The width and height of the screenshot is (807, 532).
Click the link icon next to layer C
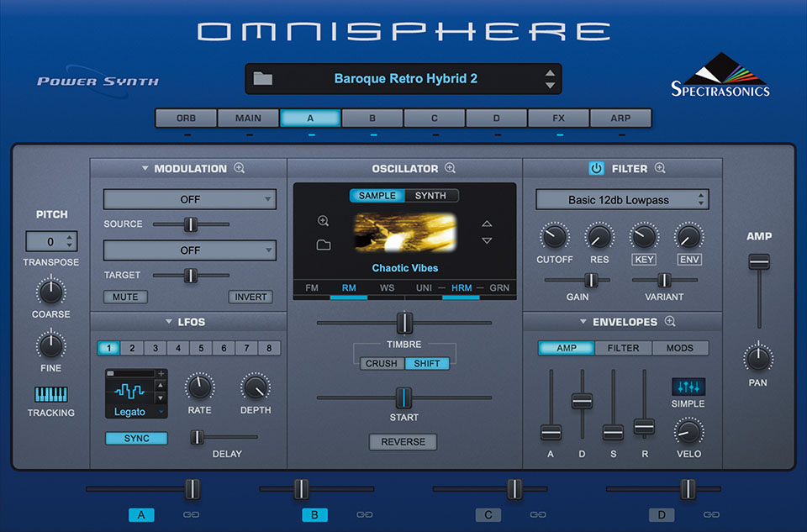(538, 514)
